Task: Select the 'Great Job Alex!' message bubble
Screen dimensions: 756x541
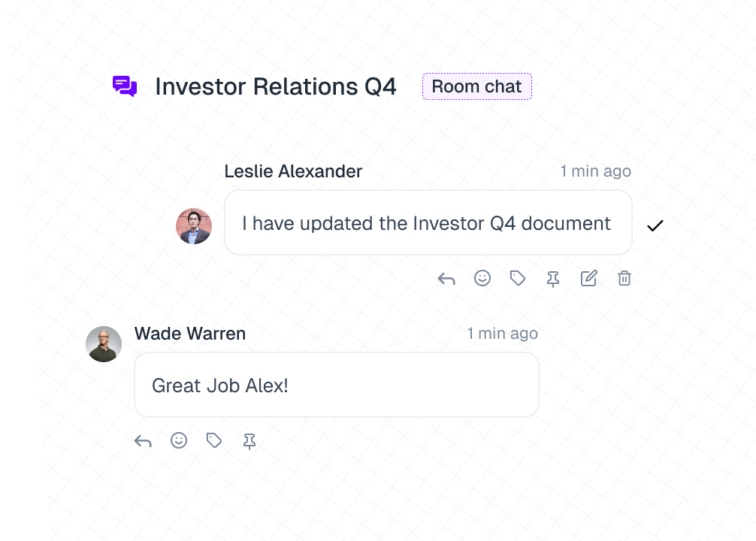Action: 336,384
